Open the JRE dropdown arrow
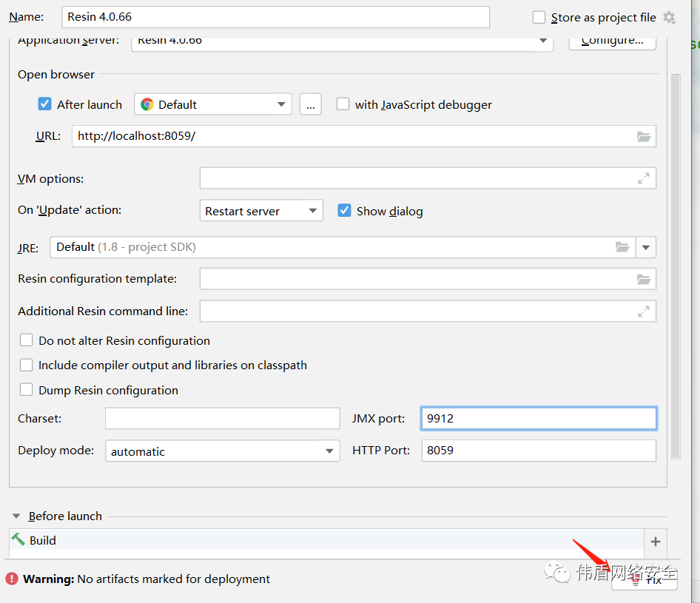This screenshot has width=700, height=603. (645, 247)
